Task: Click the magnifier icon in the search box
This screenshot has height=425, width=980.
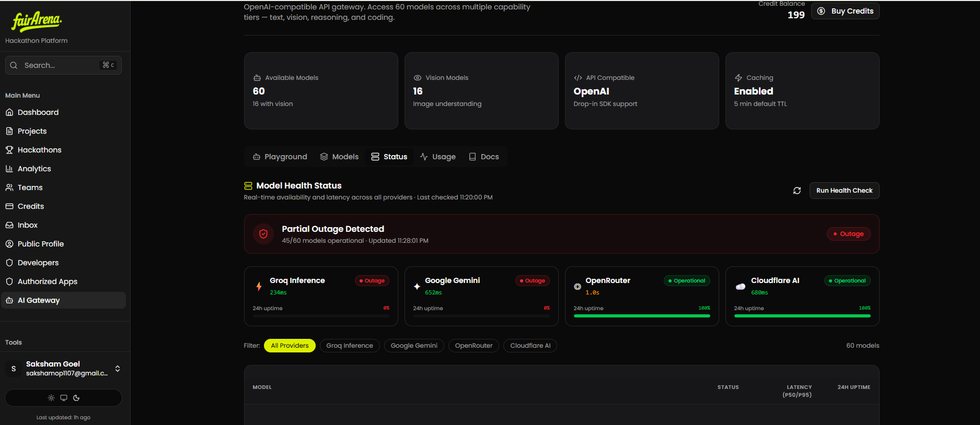Action: click(14, 65)
